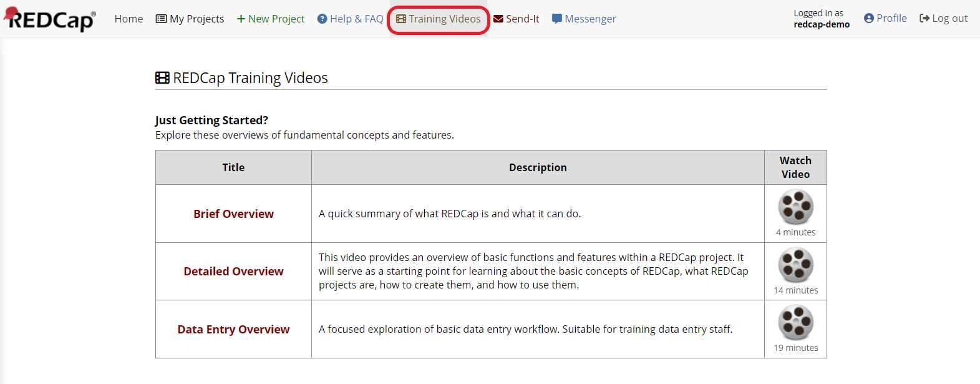Viewport: 980px width, 384px height.
Task: Open Help & FAQ page
Action: (x=350, y=19)
